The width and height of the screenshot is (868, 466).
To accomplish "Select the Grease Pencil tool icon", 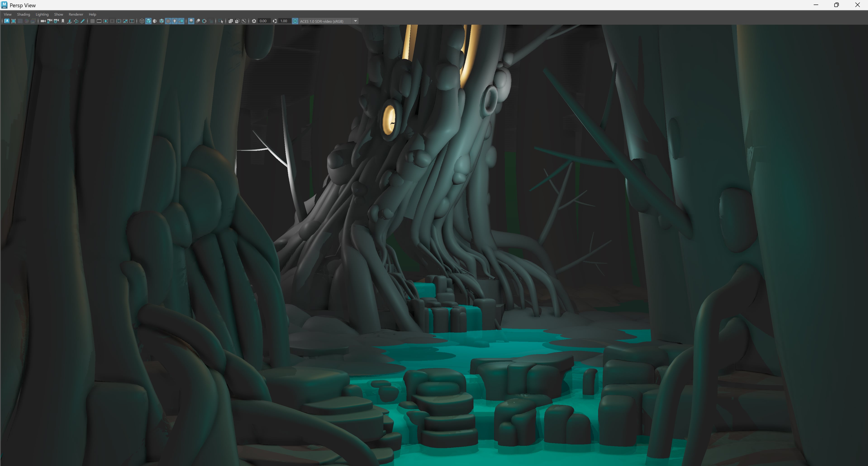I will pos(83,21).
